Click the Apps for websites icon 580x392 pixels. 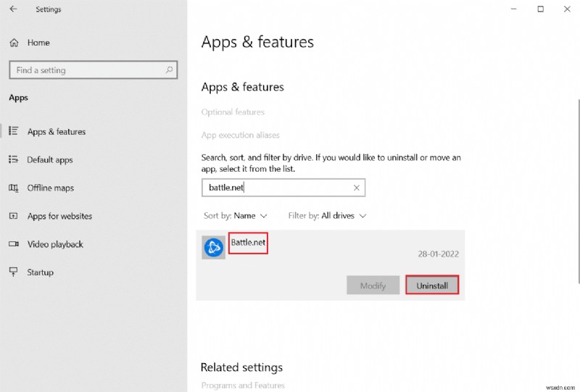(13, 216)
